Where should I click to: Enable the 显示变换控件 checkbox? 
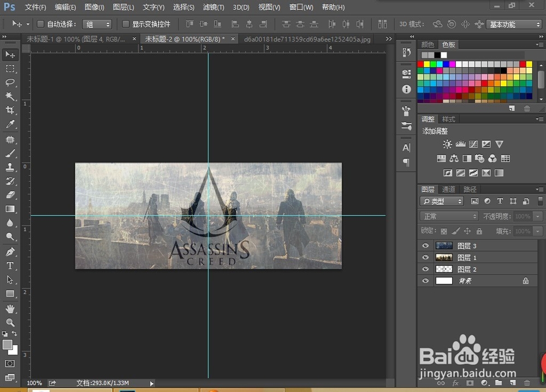126,24
